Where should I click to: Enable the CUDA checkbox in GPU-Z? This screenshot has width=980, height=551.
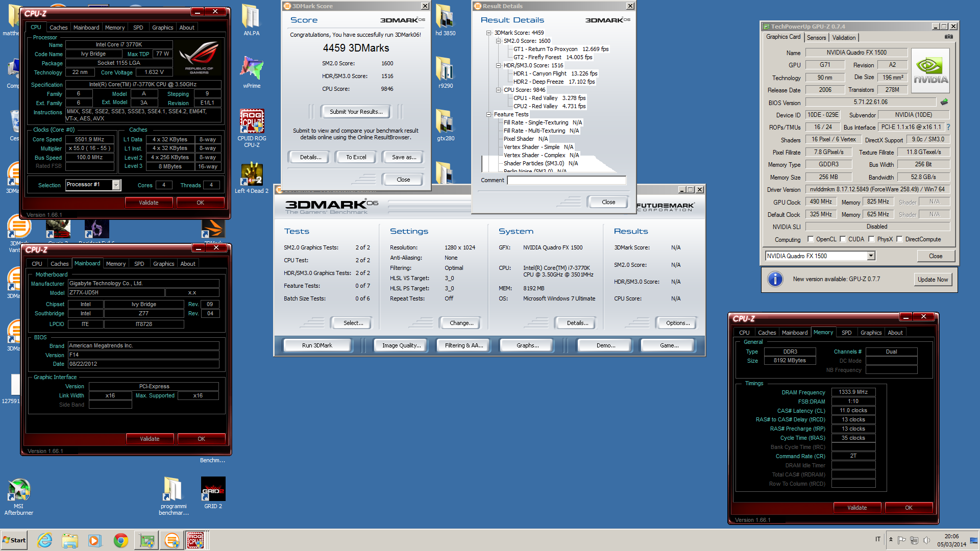coord(843,239)
